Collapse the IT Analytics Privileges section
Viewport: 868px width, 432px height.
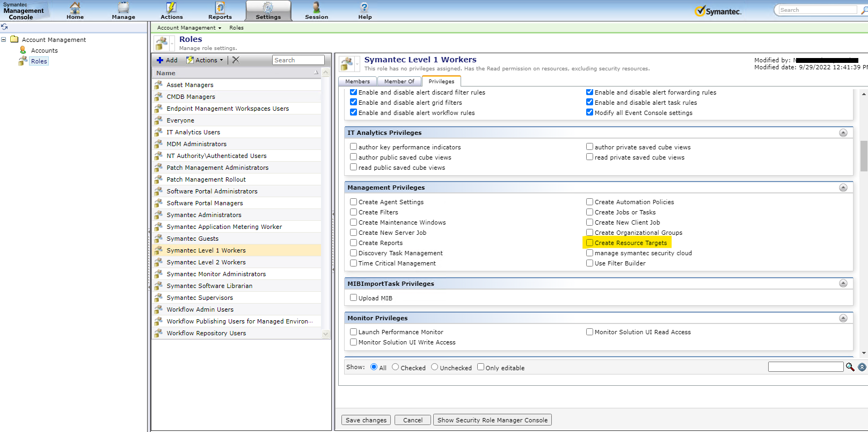(x=843, y=133)
